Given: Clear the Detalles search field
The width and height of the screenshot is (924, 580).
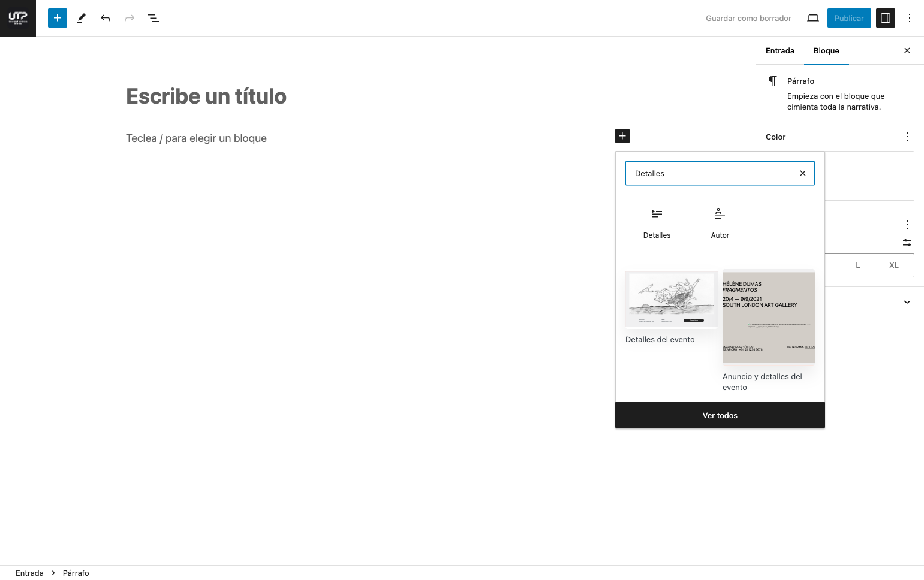Looking at the screenshot, I should (803, 173).
